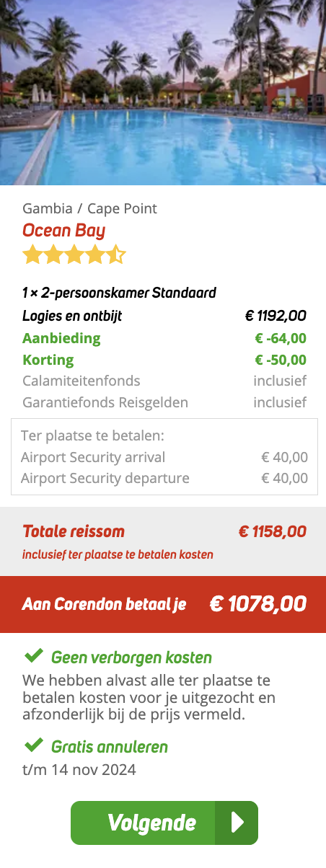Click the Aanbieding discount row
Viewport: 326px width, 868px height.
coord(164,338)
